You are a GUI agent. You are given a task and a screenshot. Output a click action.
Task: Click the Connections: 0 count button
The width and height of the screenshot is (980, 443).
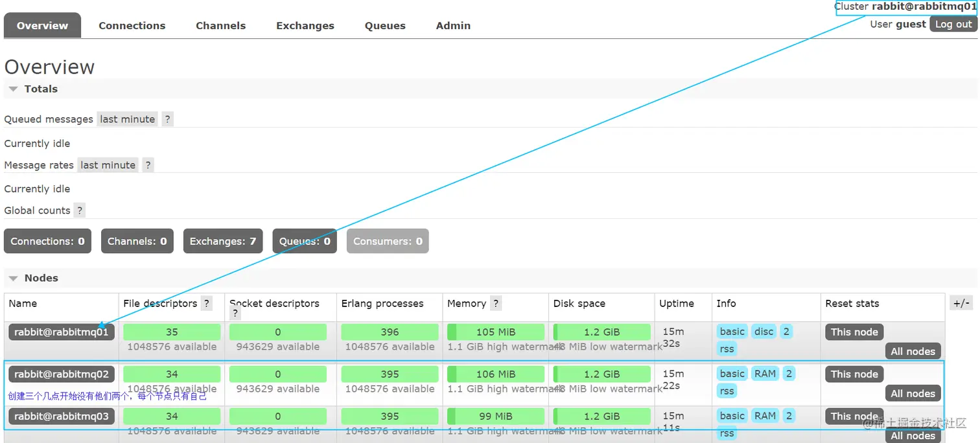47,241
